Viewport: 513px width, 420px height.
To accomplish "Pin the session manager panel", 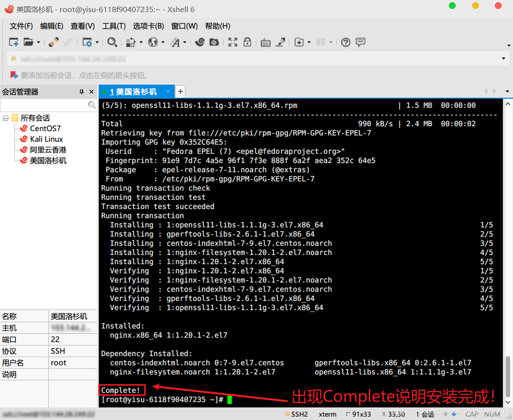I will click(81, 92).
